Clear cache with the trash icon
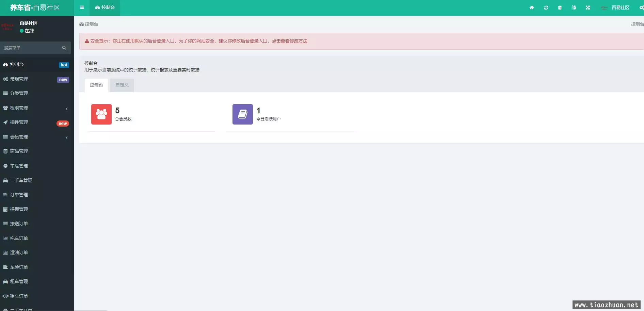The image size is (644, 311). [x=560, y=7]
